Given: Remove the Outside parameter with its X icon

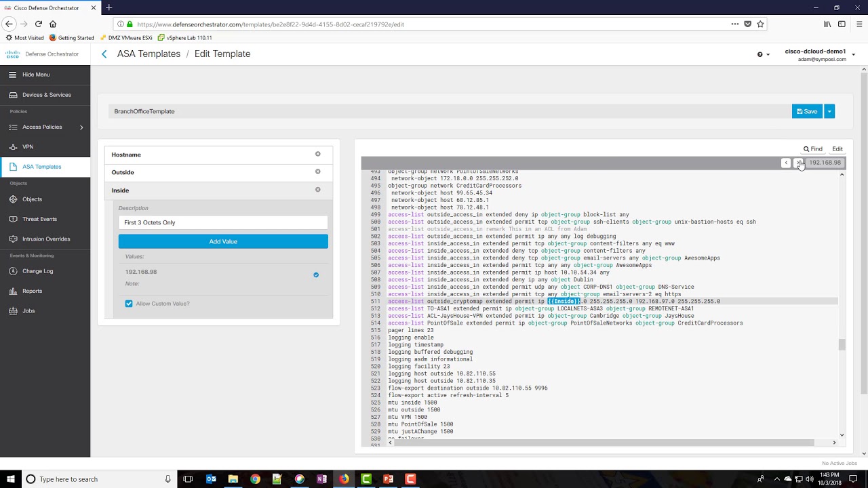Looking at the screenshot, I should [x=317, y=171].
